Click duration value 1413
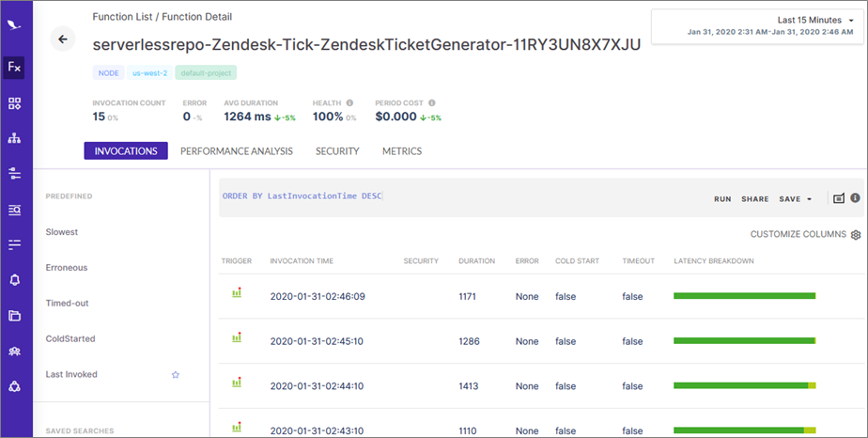The image size is (868, 438). click(469, 386)
